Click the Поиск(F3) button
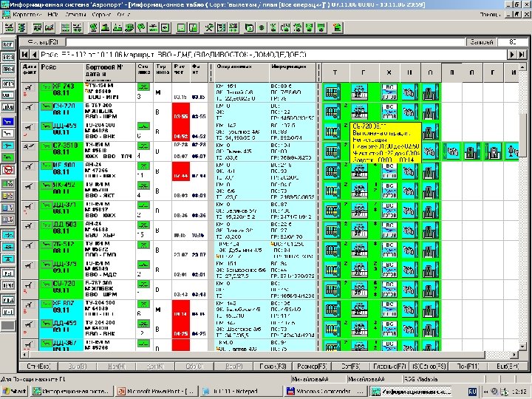The height and width of the screenshot is (399, 532). click(273, 366)
